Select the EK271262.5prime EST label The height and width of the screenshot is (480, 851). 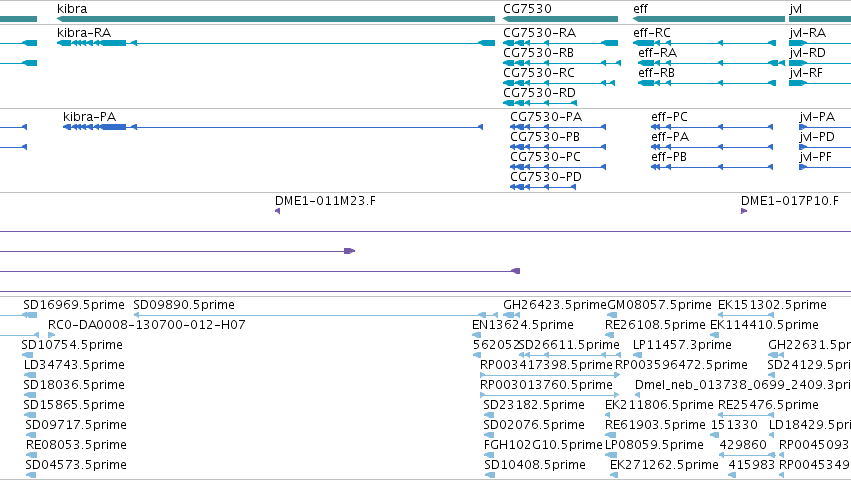tap(664, 465)
